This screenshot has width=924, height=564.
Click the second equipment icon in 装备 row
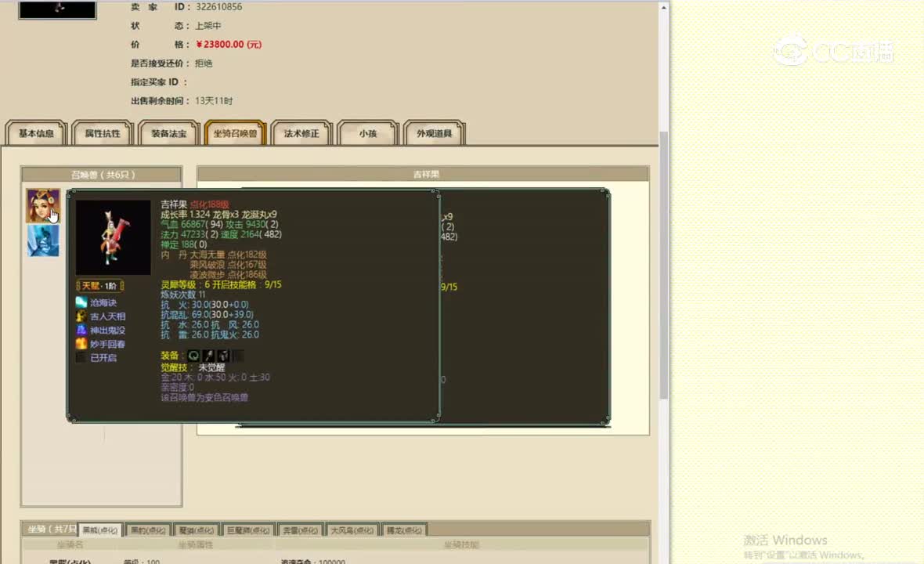coord(208,356)
